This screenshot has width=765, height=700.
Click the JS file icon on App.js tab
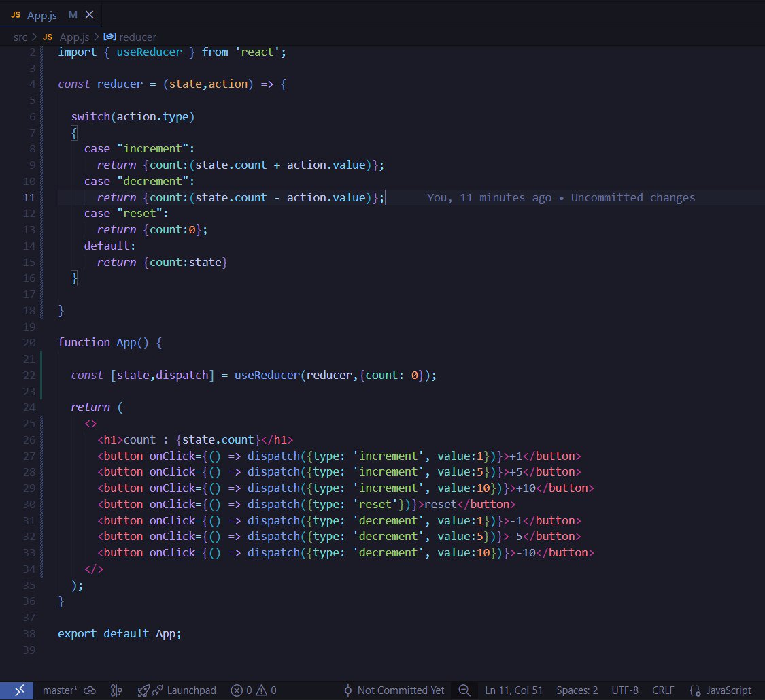(x=16, y=15)
